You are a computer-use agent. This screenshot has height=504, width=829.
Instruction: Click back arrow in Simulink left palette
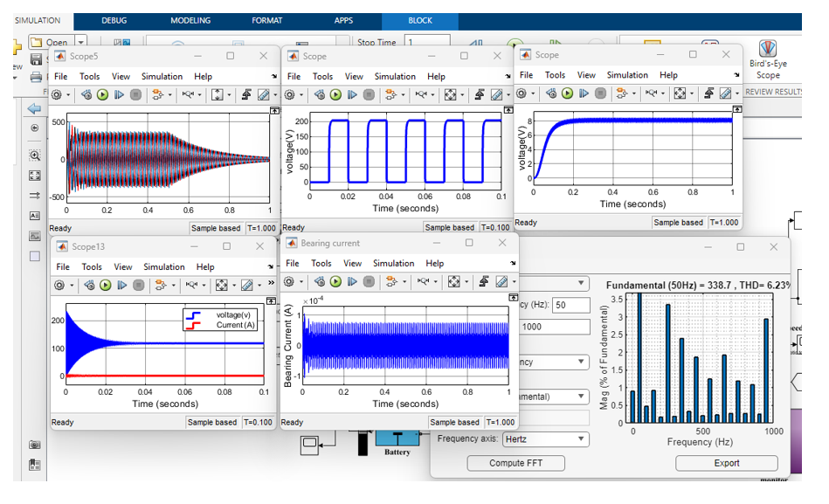pyautogui.click(x=34, y=108)
